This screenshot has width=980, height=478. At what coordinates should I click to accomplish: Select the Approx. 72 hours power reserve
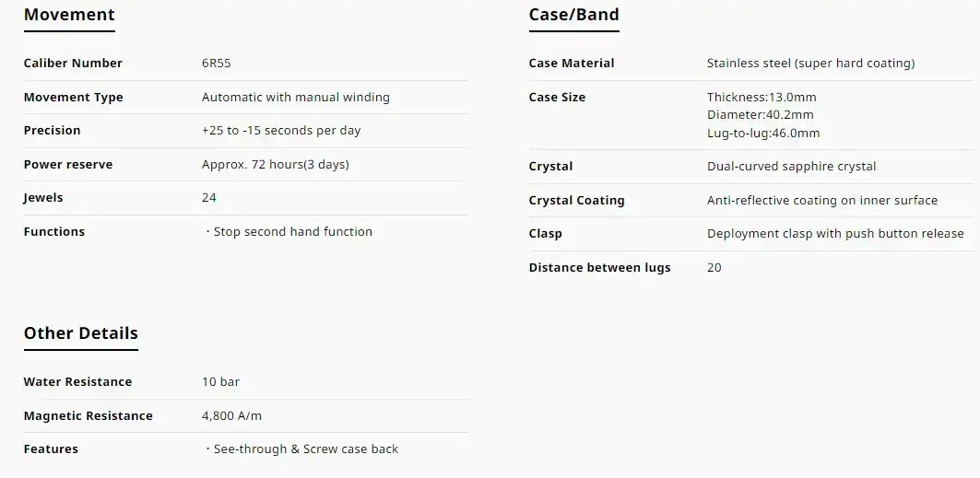275,165
